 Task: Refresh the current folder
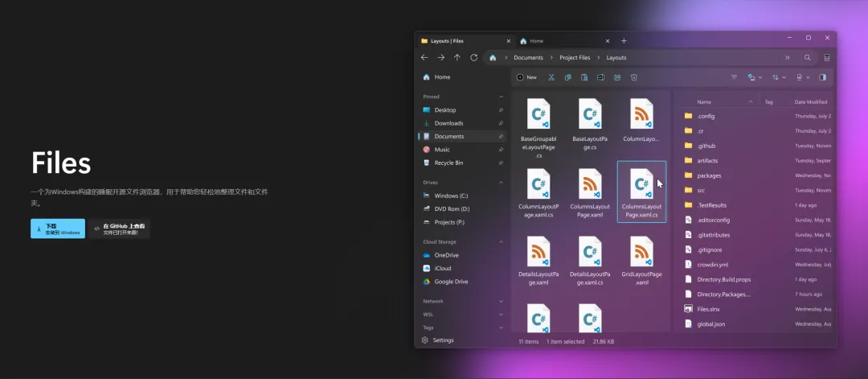point(474,58)
